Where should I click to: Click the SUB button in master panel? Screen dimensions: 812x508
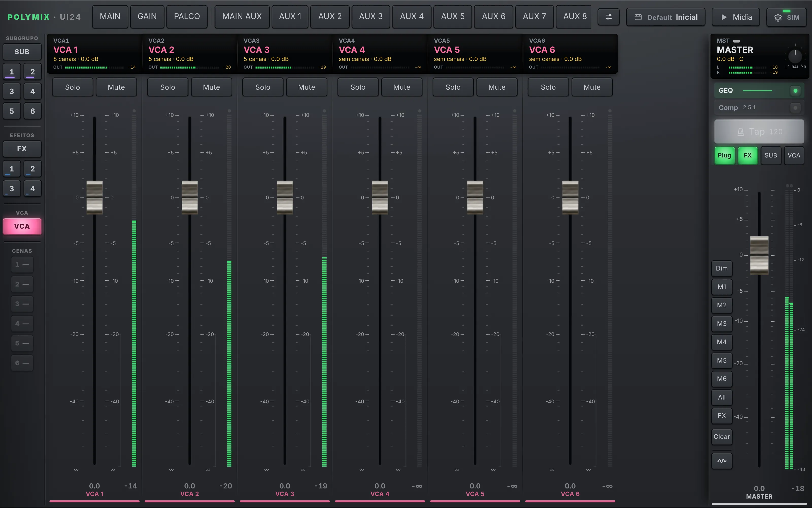tap(771, 155)
